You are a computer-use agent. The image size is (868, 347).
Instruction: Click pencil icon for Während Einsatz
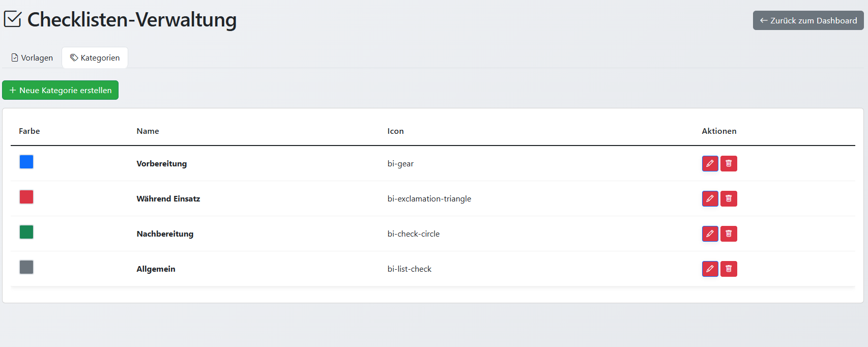710,198
